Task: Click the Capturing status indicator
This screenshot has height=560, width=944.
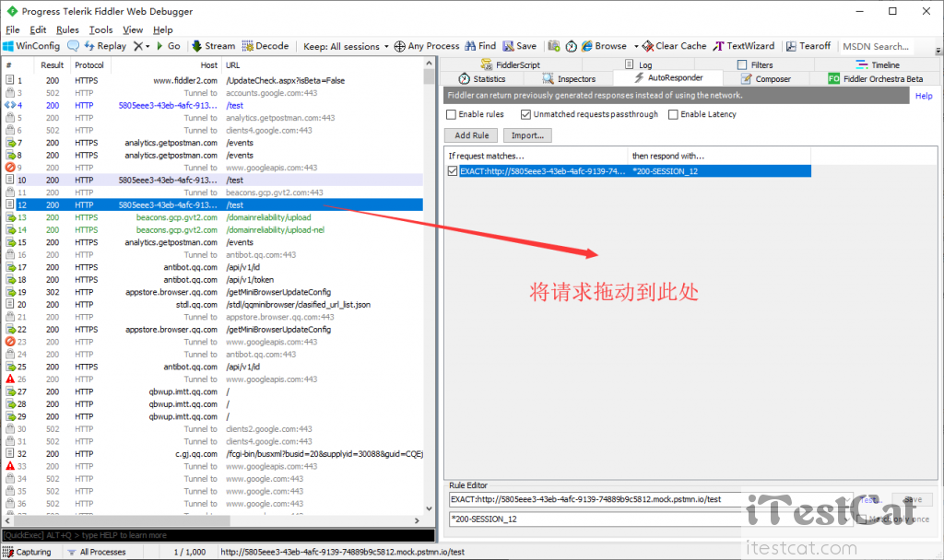Action: pyautogui.click(x=28, y=552)
